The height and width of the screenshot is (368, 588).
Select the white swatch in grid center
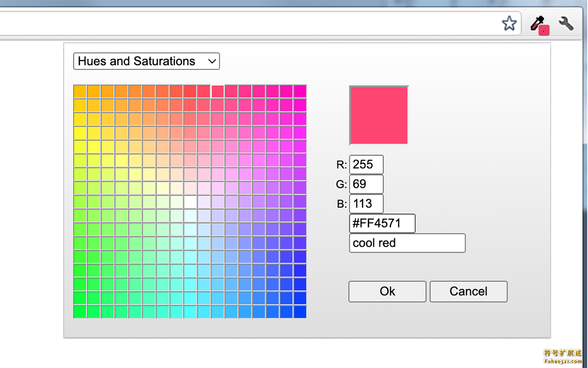click(x=190, y=201)
